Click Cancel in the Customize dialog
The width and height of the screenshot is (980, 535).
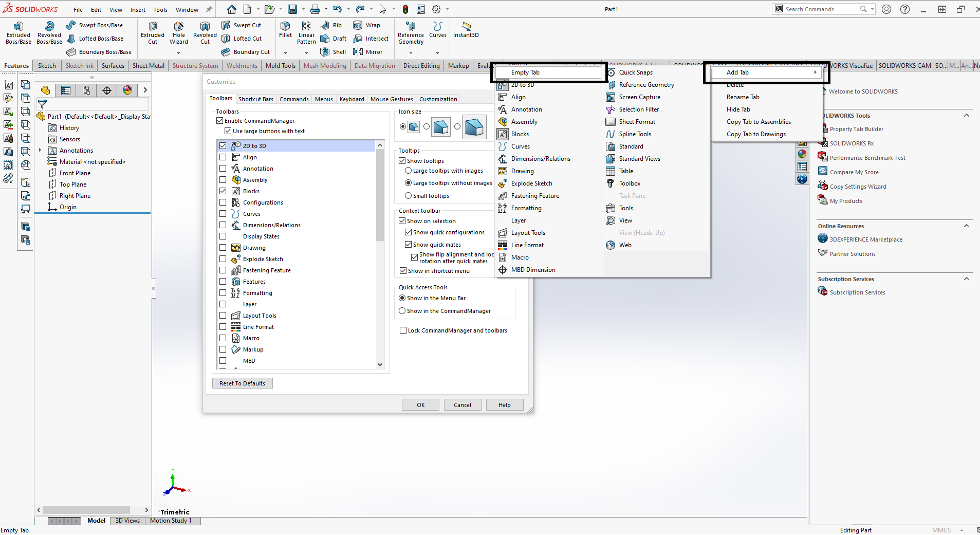click(x=462, y=405)
